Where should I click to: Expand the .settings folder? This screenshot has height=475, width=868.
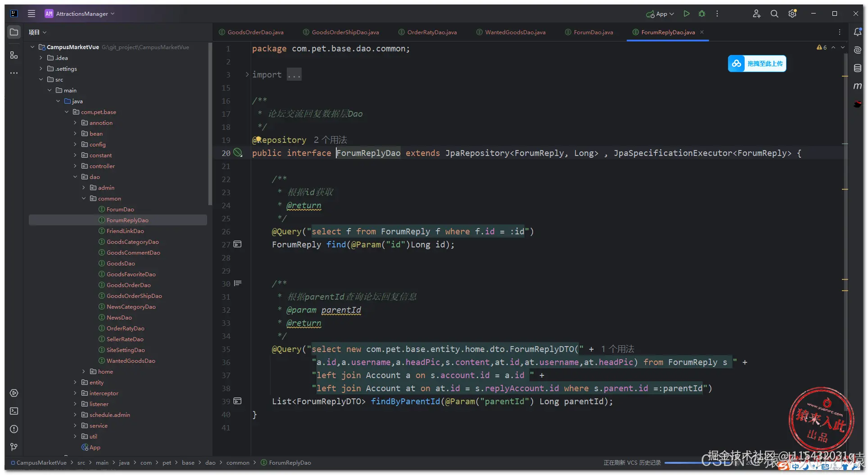[41, 69]
